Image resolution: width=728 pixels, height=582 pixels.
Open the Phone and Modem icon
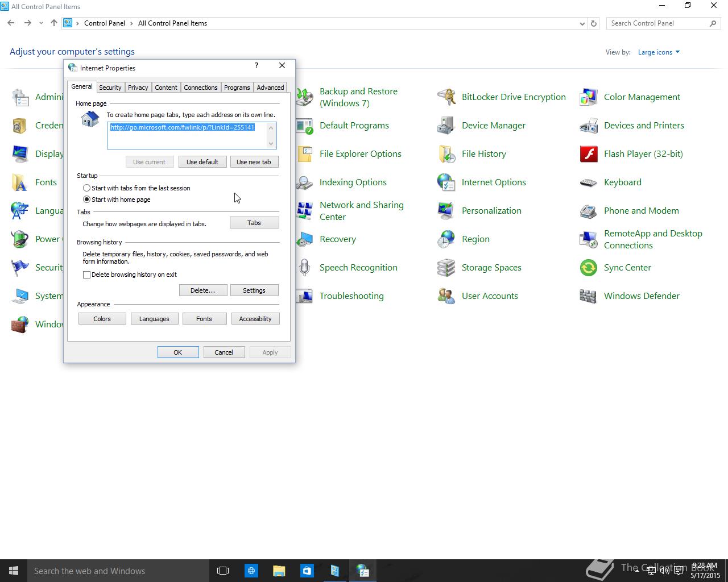pos(589,211)
